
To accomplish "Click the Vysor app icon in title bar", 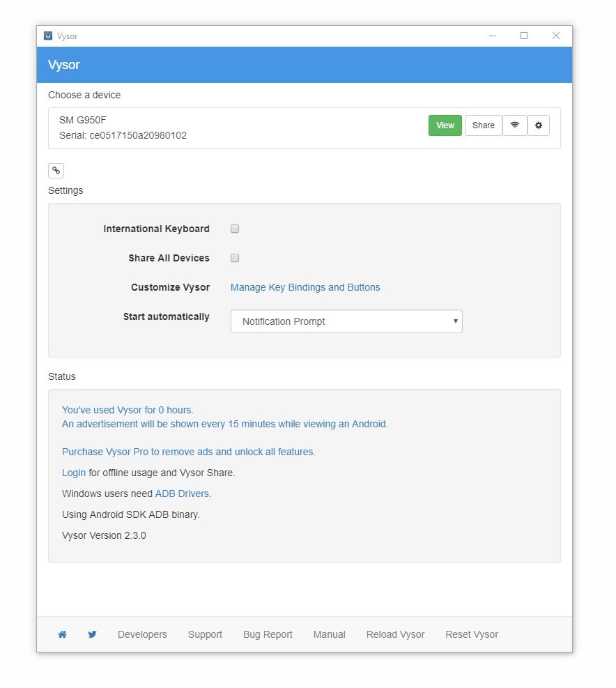I will click(x=48, y=36).
